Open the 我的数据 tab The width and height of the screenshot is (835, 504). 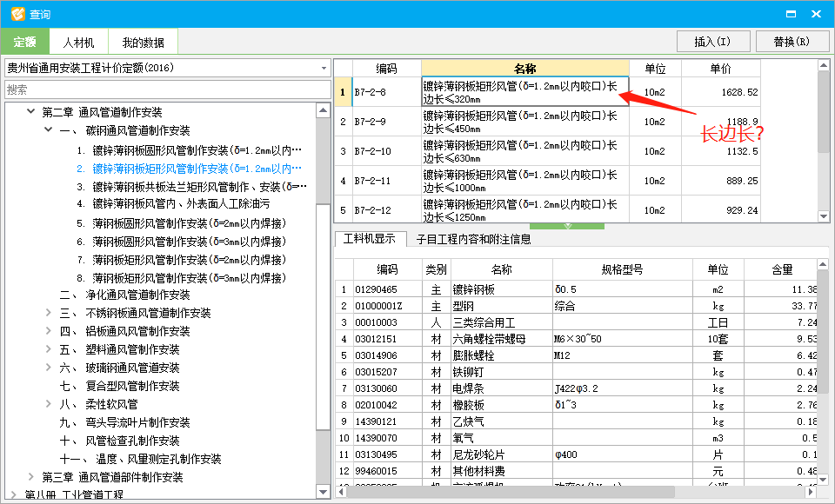pos(143,42)
